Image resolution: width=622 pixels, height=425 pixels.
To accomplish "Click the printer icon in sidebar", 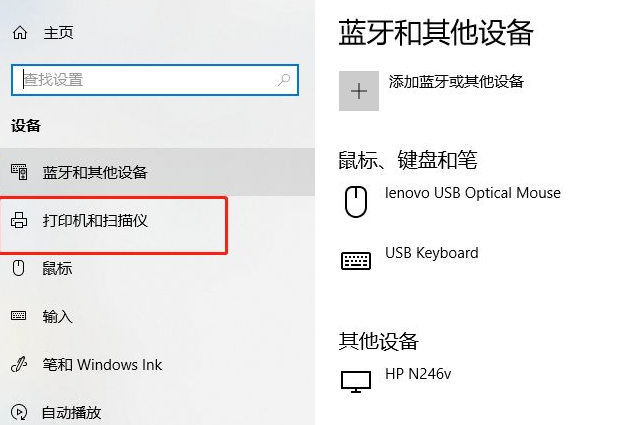I will click(19, 220).
